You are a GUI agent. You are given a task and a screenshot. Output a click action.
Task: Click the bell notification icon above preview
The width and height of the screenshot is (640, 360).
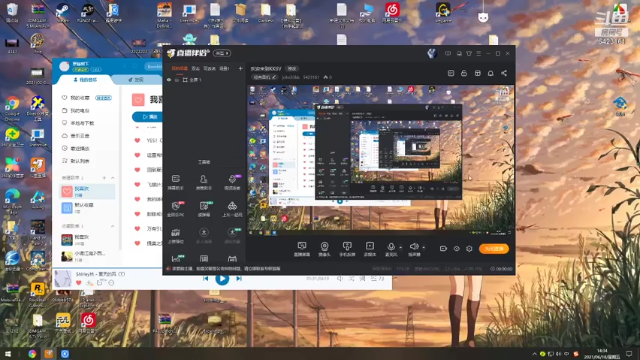(491, 73)
